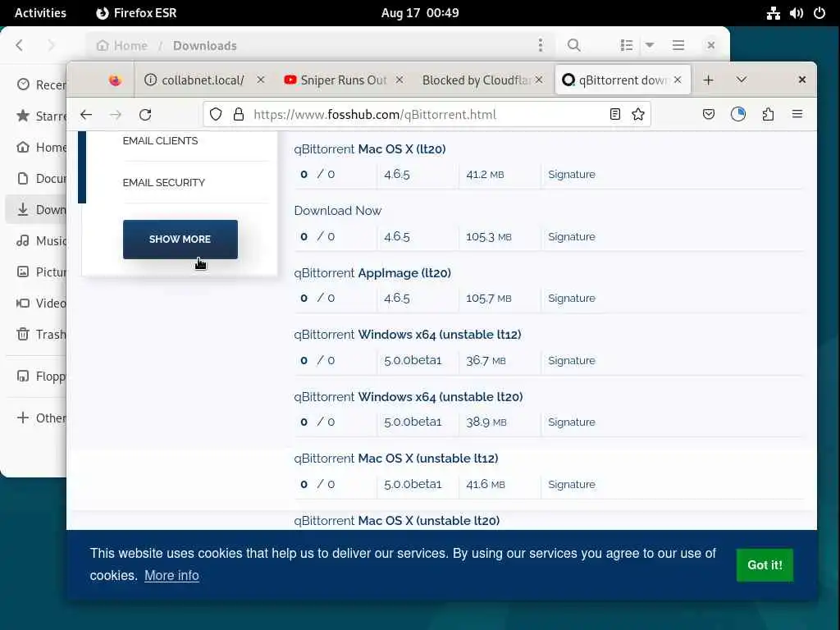Open Other Locations in Files sidebar
This screenshot has height=630, width=840.
pyautogui.click(x=40, y=418)
